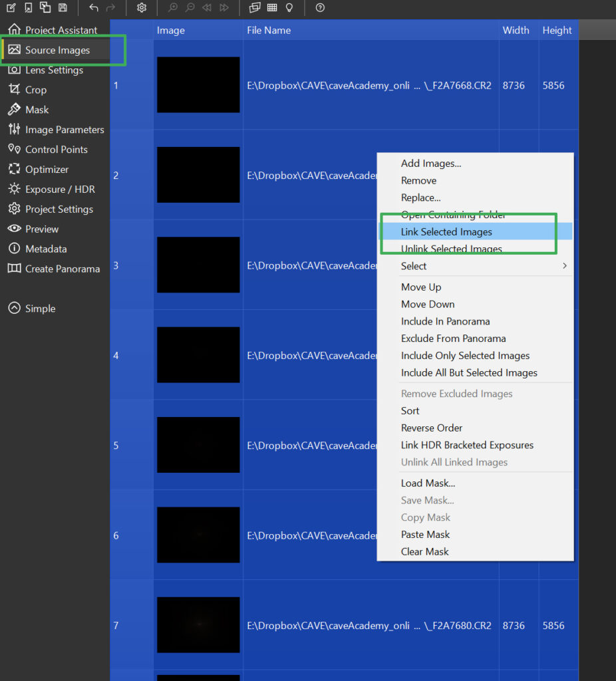
Task: Choose Reverse Order menu entry
Action: (x=475, y=428)
